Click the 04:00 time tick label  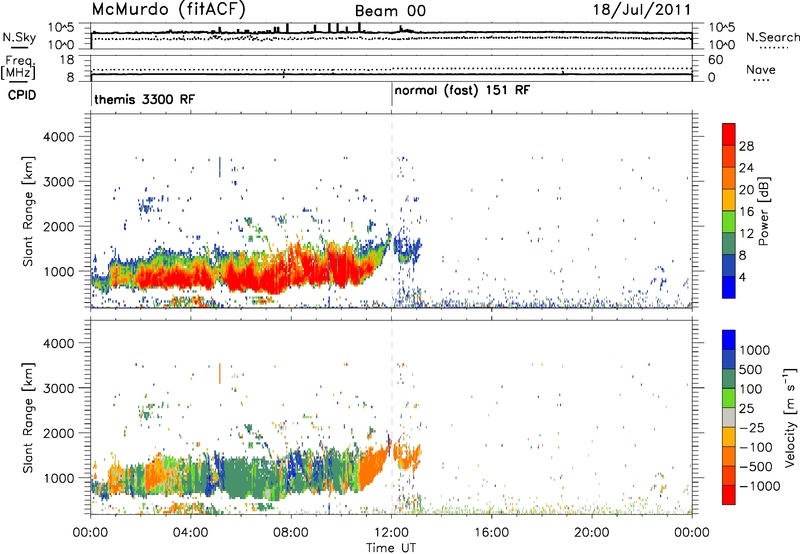(x=190, y=533)
